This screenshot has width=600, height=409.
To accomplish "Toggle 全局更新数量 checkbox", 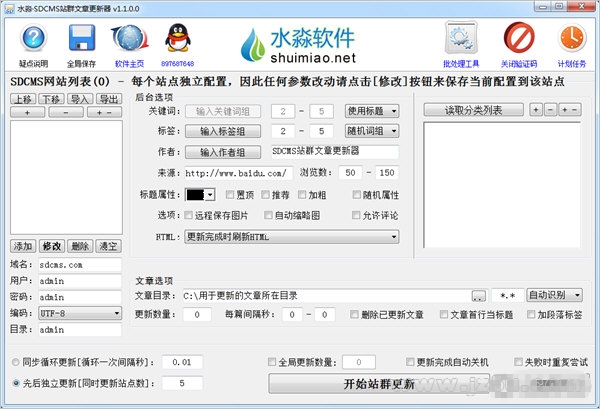I will pyautogui.click(x=272, y=362).
